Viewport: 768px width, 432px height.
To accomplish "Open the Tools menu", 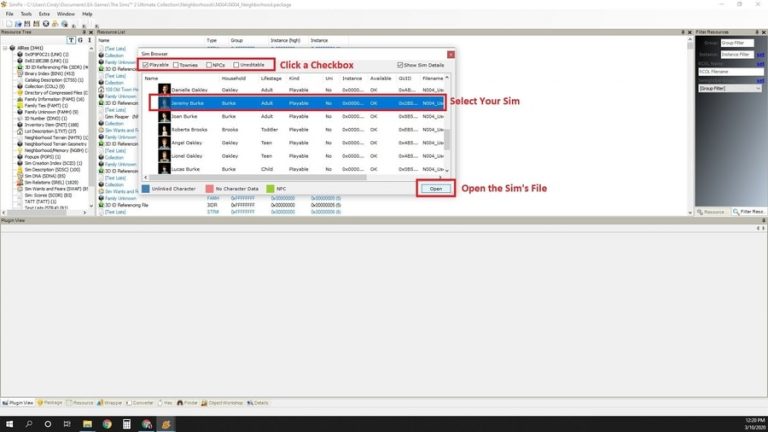I will click(x=26, y=14).
